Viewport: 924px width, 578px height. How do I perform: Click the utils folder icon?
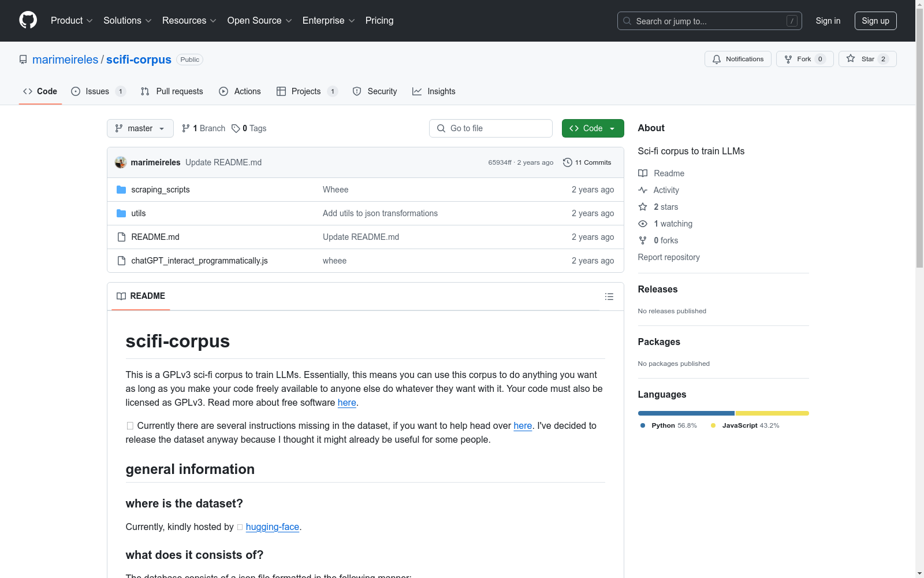(x=121, y=213)
